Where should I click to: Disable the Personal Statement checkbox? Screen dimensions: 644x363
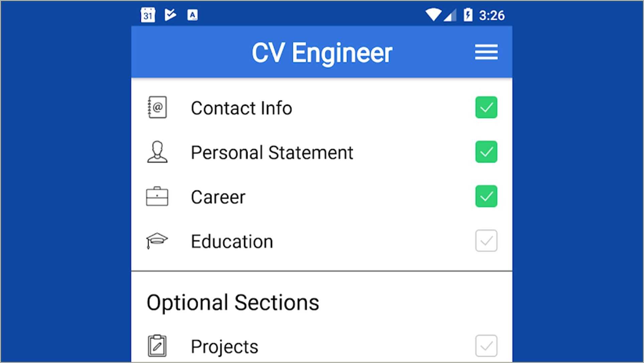coord(486,152)
